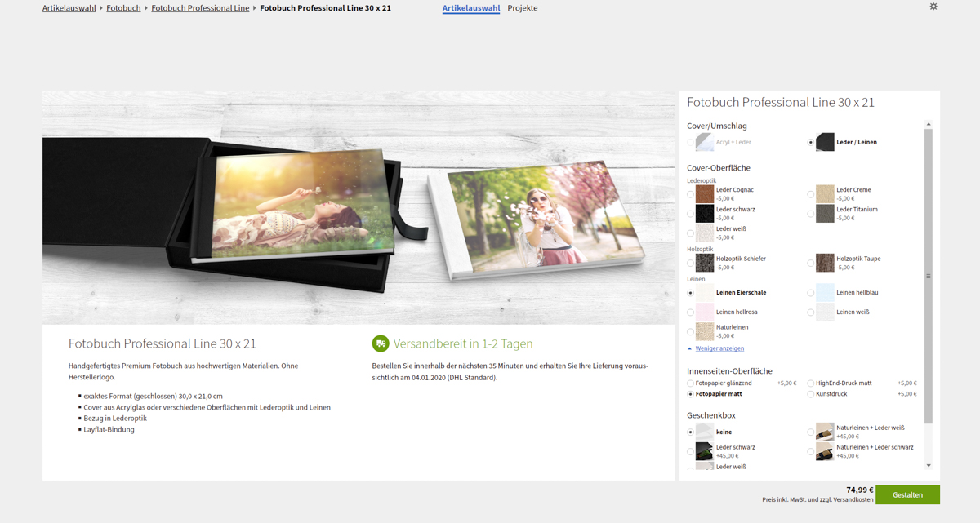Enable Fotopapier glänzend radio option

point(691,383)
